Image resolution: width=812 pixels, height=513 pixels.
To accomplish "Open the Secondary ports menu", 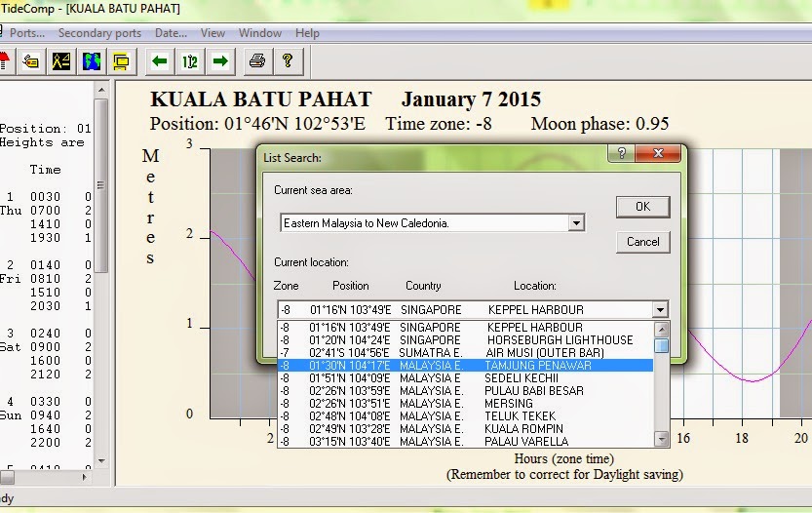I will coord(99,33).
